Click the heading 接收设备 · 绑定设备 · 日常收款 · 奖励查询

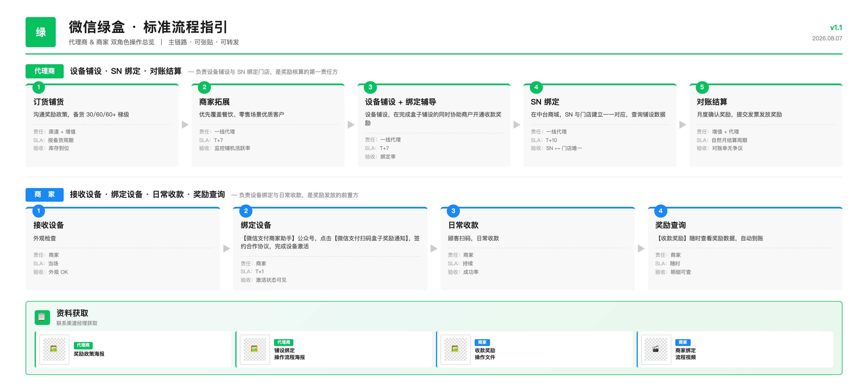tap(147, 194)
